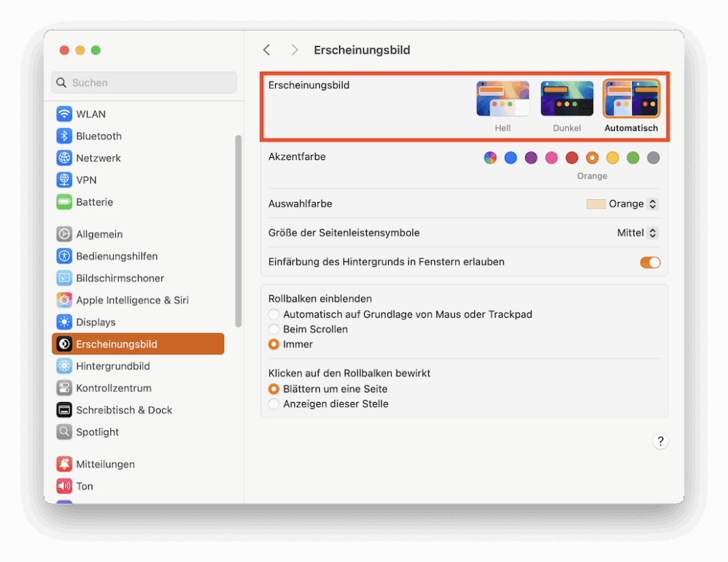Click the VPN icon in sidebar

tap(64, 180)
